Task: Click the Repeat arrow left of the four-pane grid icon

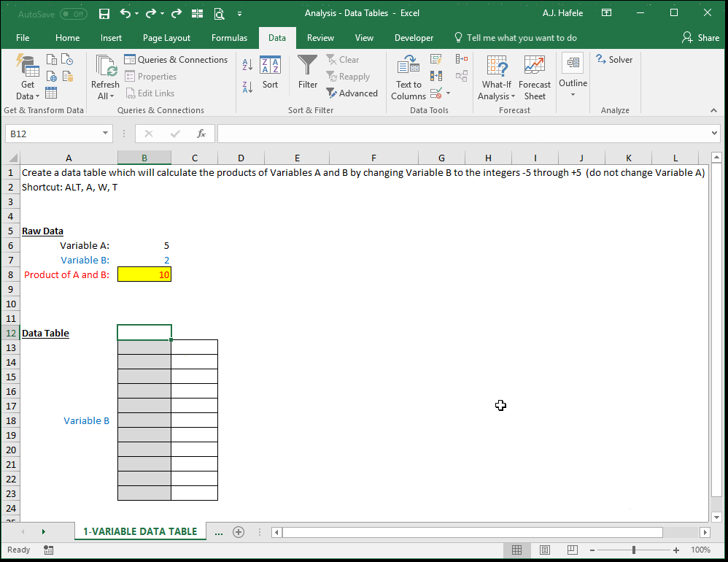Action: click(x=177, y=13)
